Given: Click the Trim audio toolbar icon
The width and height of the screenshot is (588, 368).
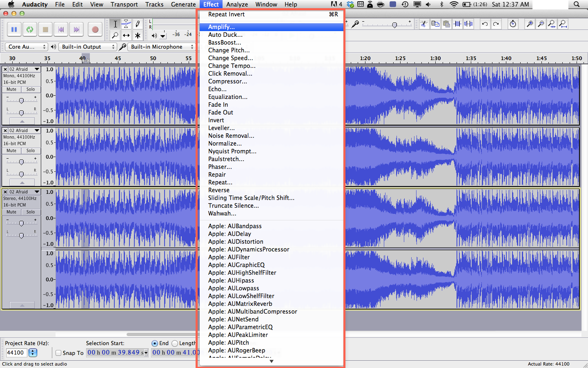Looking at the screenshot, I should pyautogui.click(x=457, y=24).
